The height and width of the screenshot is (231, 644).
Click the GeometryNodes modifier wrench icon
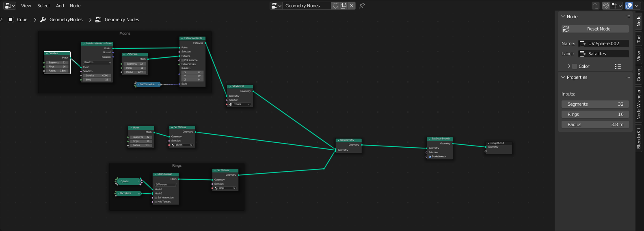pyautogui.click(x=43, y=20)
